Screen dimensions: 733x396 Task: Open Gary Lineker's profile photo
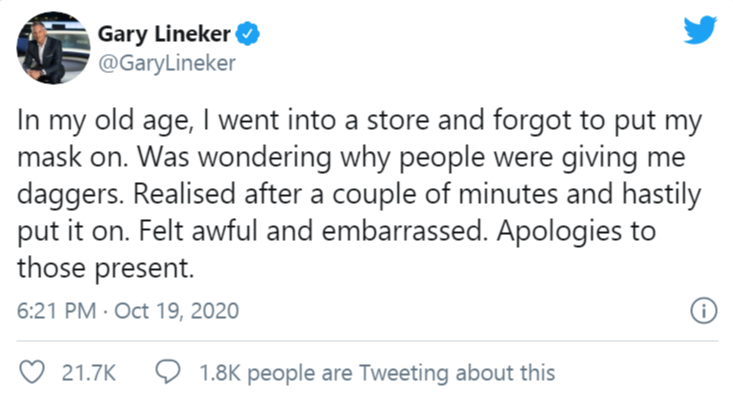click(x=53, y=48)
